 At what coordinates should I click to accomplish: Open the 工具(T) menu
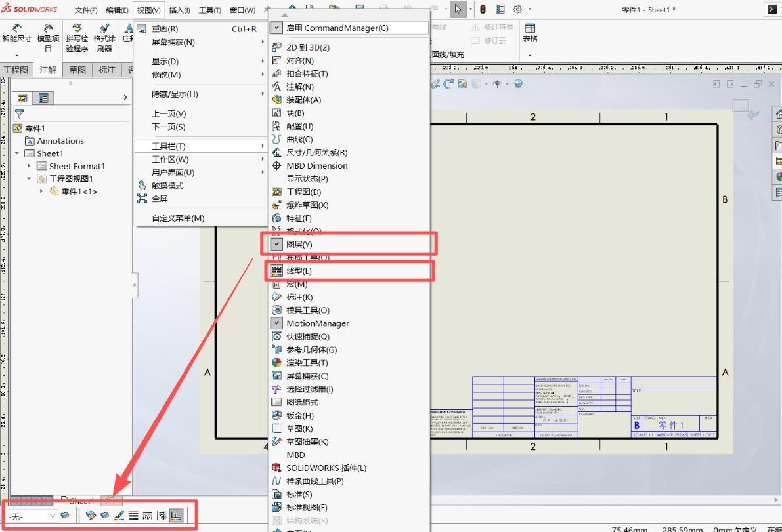click(x=210, y=10)
